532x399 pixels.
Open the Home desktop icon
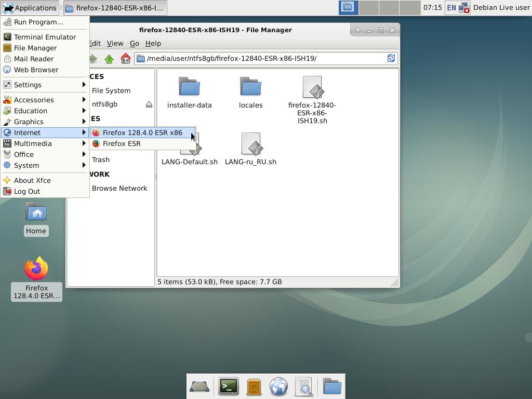point(36,219)
